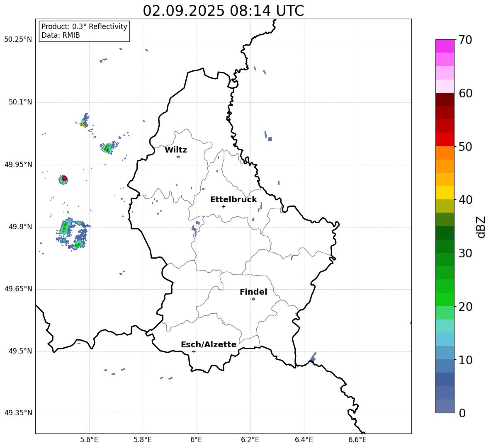The image size is (491, 448).
Task: Click the 6°E longitude label
Action: click(x=196, y=440)
